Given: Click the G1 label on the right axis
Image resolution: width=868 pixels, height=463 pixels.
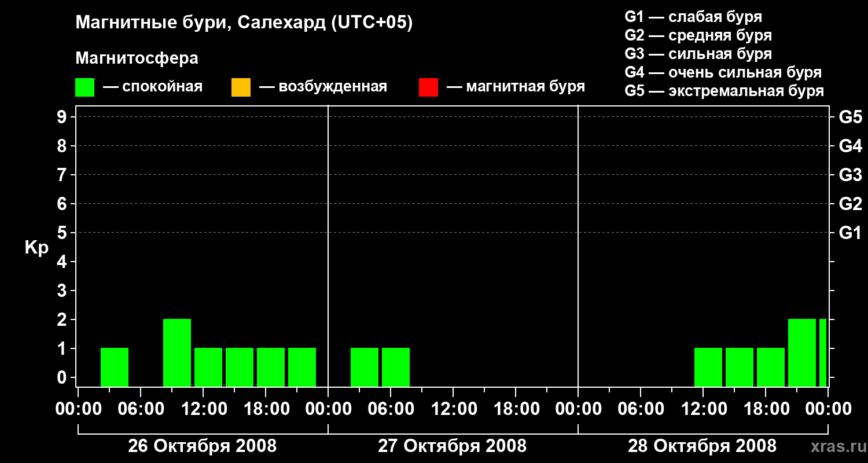Looking at the screenshot, I should click(851, 233).
